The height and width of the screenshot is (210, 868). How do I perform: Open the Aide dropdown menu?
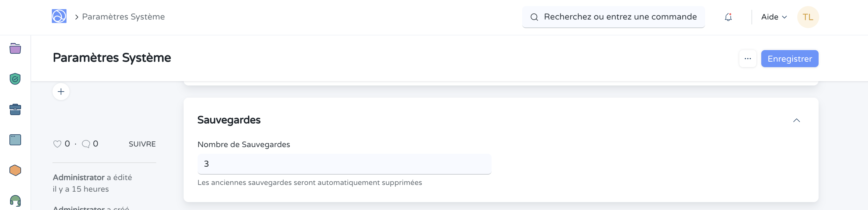pyautogui.click(x=773, y=17)
